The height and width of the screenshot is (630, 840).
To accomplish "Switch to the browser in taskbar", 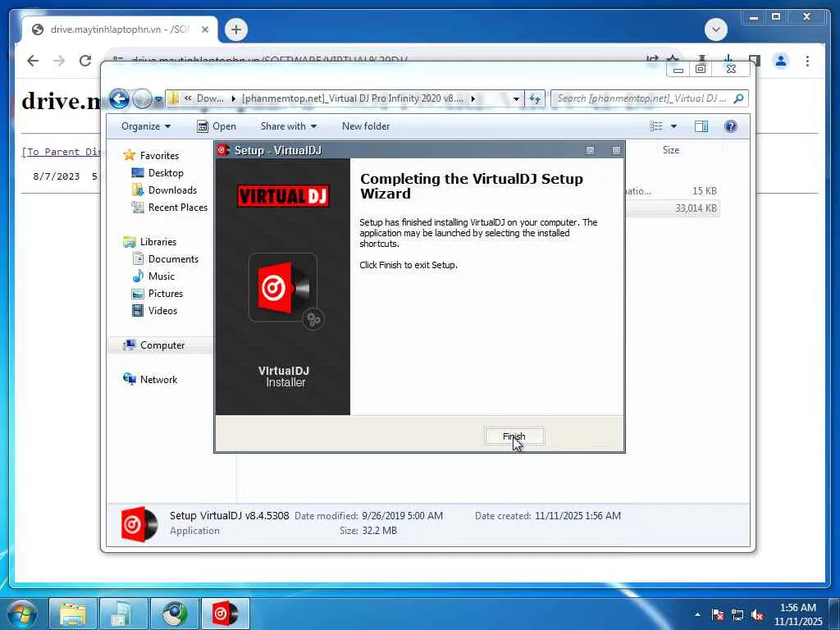I will 175,614.
